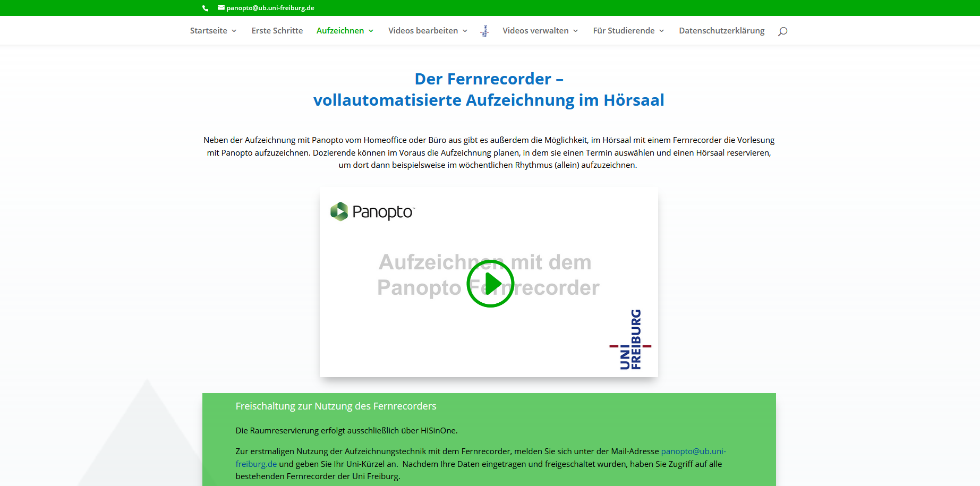The width and height of the screenshot is (980, 486).
Task: Expand the Startseite dropdown arrow
Action: click(234, 31)
